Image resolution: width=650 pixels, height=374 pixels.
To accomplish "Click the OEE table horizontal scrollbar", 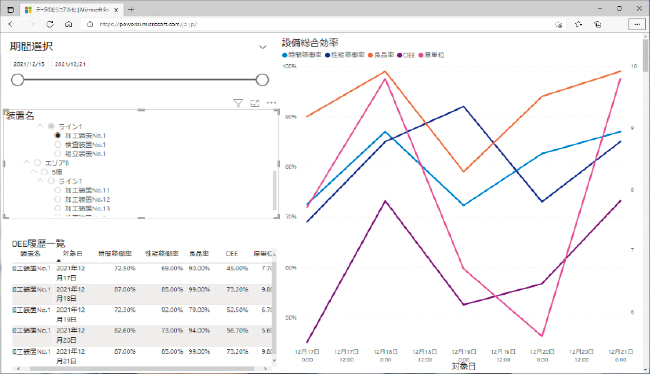I will point(142,368).
